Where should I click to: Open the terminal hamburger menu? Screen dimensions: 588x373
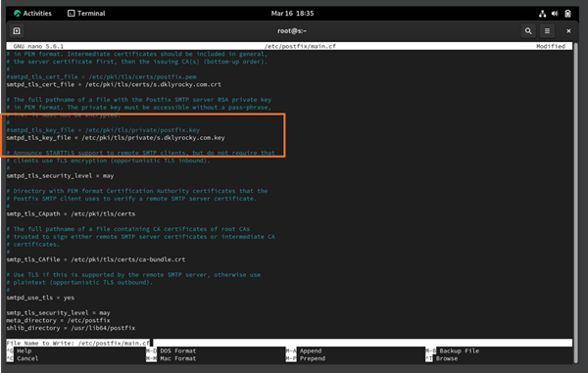point(547,31)
